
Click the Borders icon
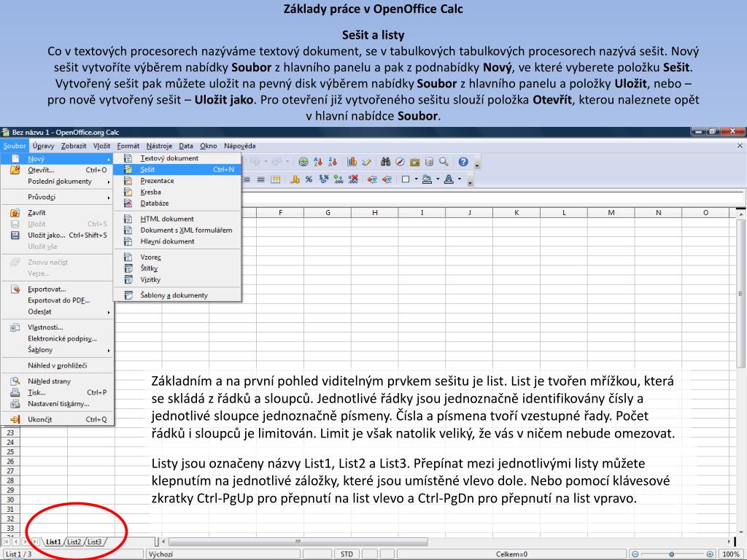point(406,179)
